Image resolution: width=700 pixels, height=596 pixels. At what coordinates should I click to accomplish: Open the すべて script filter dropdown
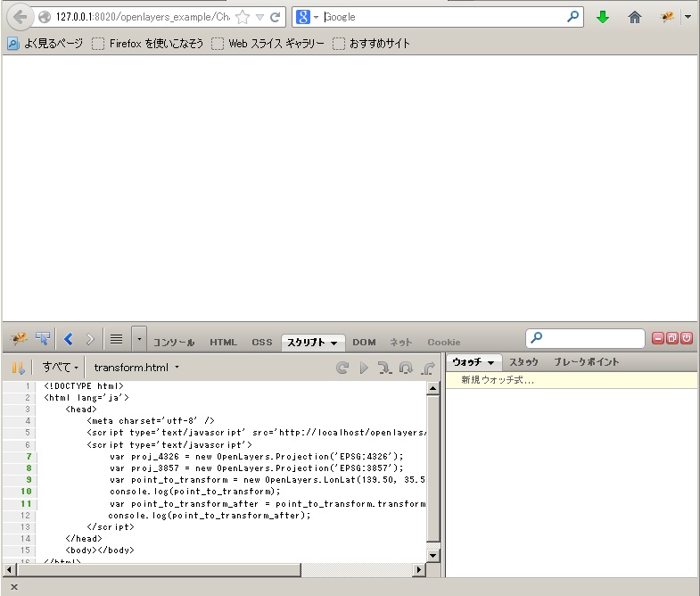(61, 368)
